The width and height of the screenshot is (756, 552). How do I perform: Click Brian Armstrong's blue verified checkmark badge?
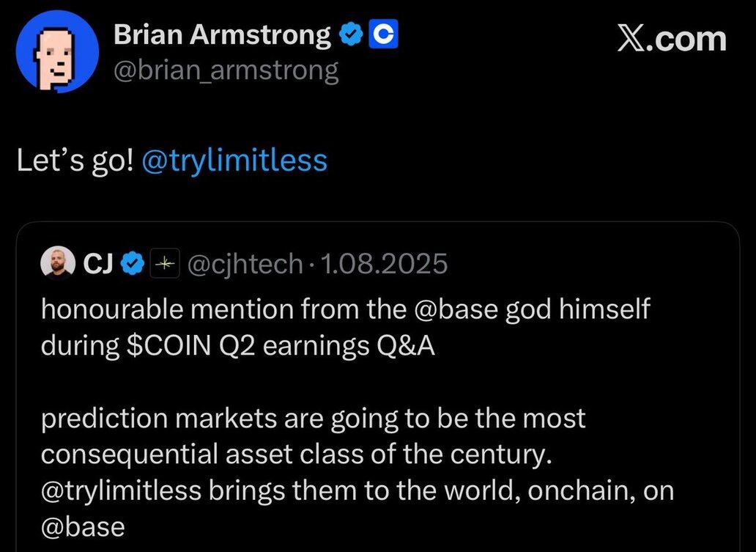pos(352,34)
